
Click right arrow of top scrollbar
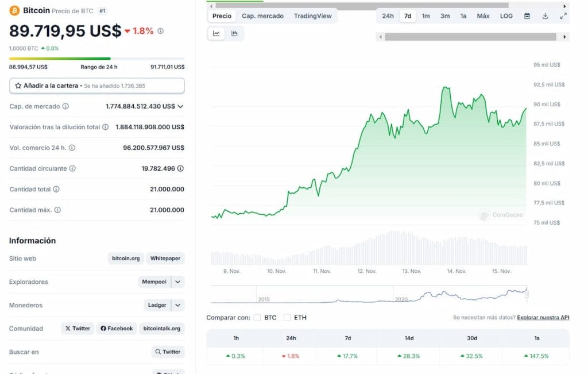[565, 6]
